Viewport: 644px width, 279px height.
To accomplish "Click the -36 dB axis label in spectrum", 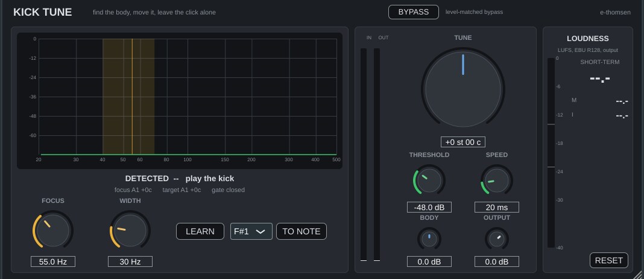I will tap(33, 97).
